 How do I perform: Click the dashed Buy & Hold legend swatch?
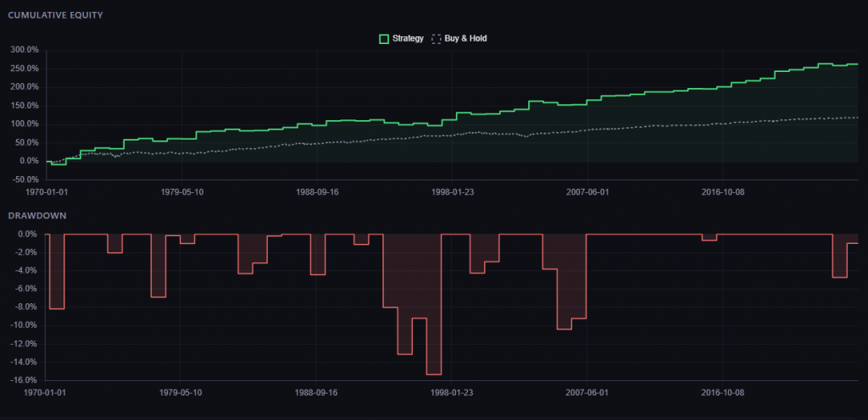[437, 38]
